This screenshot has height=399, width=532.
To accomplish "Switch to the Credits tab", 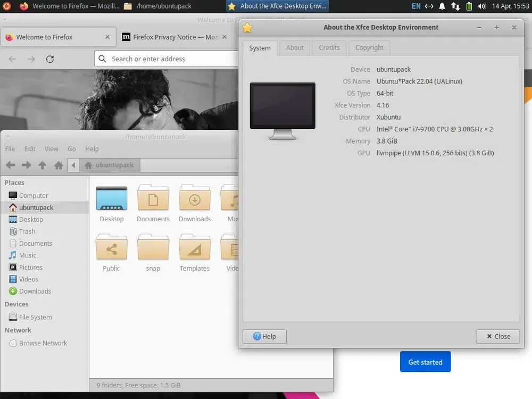I will [329, 48].
